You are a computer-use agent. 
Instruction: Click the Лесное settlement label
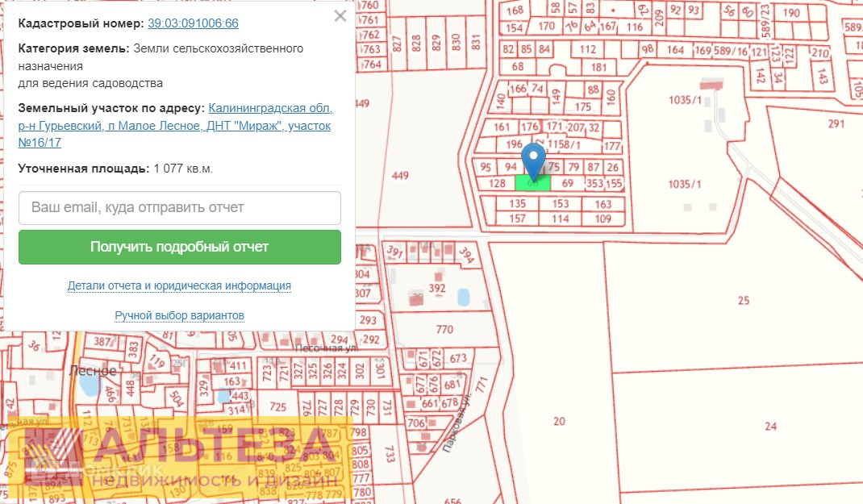pyautogui.click(x=93, y=371)
